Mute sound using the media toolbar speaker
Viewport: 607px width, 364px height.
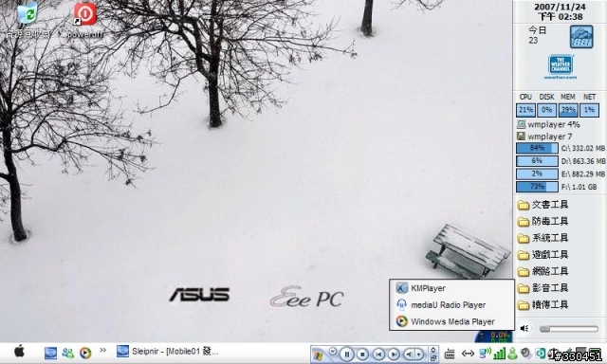409,354
